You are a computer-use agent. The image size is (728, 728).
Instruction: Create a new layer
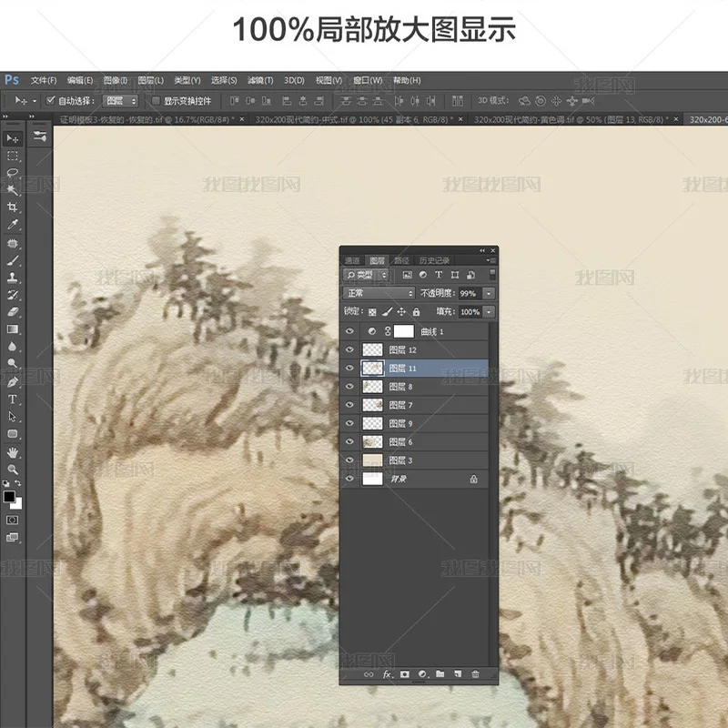click(458, 674)
